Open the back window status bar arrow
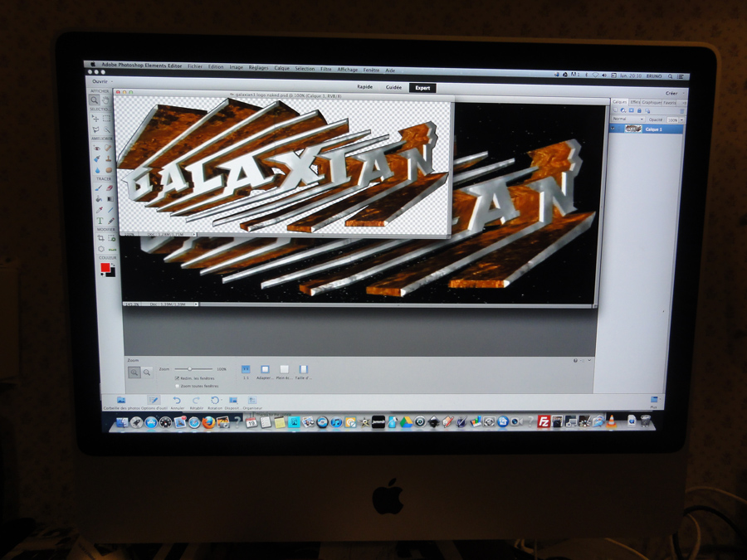 click(196, 304)
